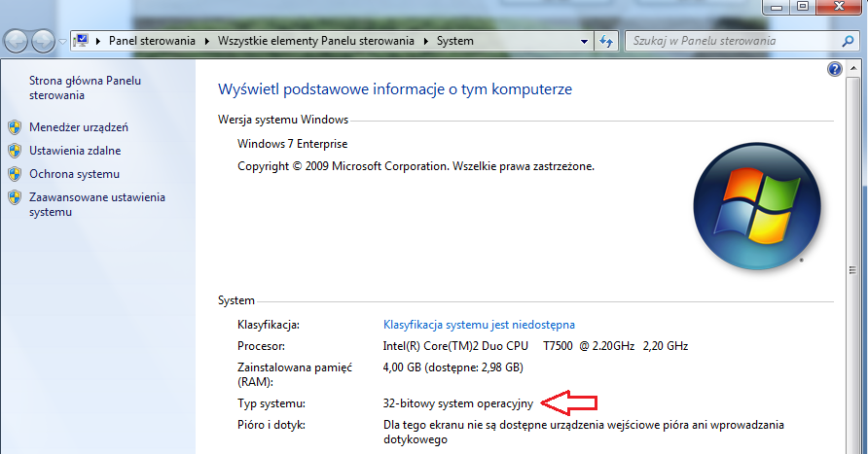Click the Copyright © 2009 Microsoft Corporation text
The image size is (868, 454).
point(416,166)
